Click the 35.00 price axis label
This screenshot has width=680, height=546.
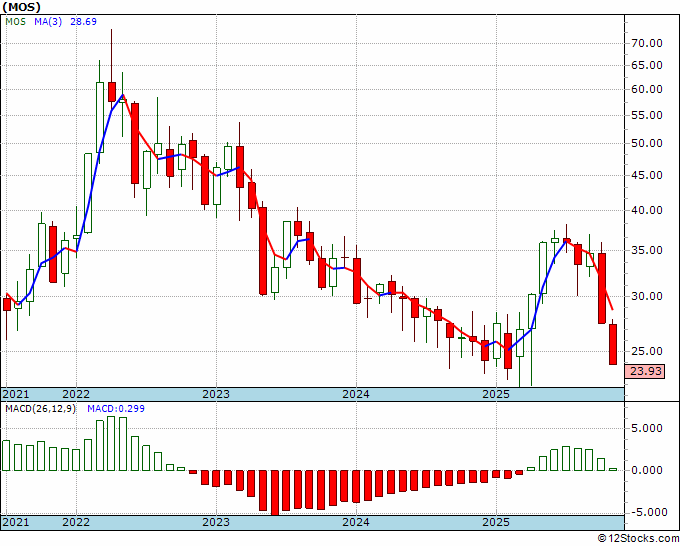coord(647,250)
